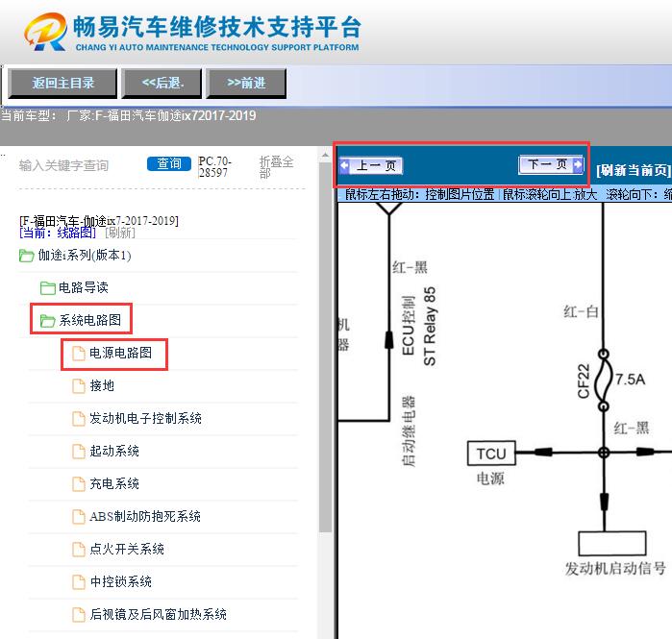The image size is (672, 639).
Task: Go to next page with 下一页
Action: pyautogui.click(x=551, y=164)
